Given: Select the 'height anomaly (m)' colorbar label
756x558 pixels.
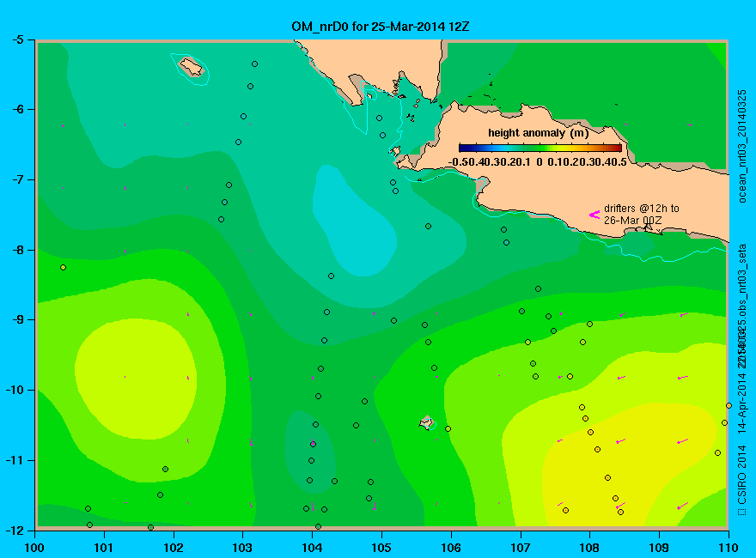Looking at the screenshot, I should tap(538, 133).
